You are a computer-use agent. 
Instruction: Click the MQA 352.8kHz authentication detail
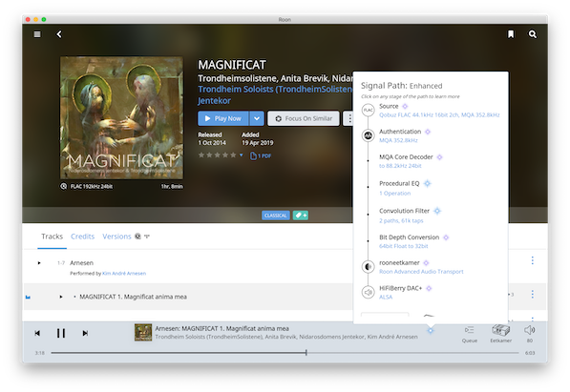point(398,140)
